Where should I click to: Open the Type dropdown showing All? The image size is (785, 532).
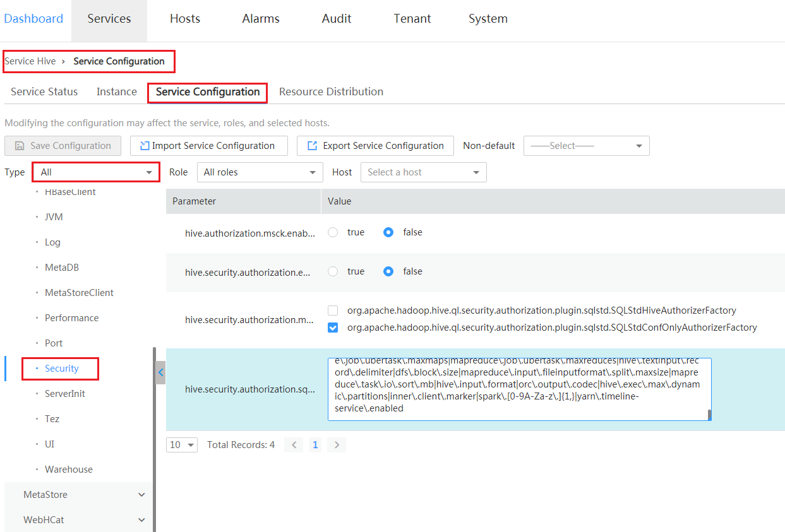click(96, 172)
